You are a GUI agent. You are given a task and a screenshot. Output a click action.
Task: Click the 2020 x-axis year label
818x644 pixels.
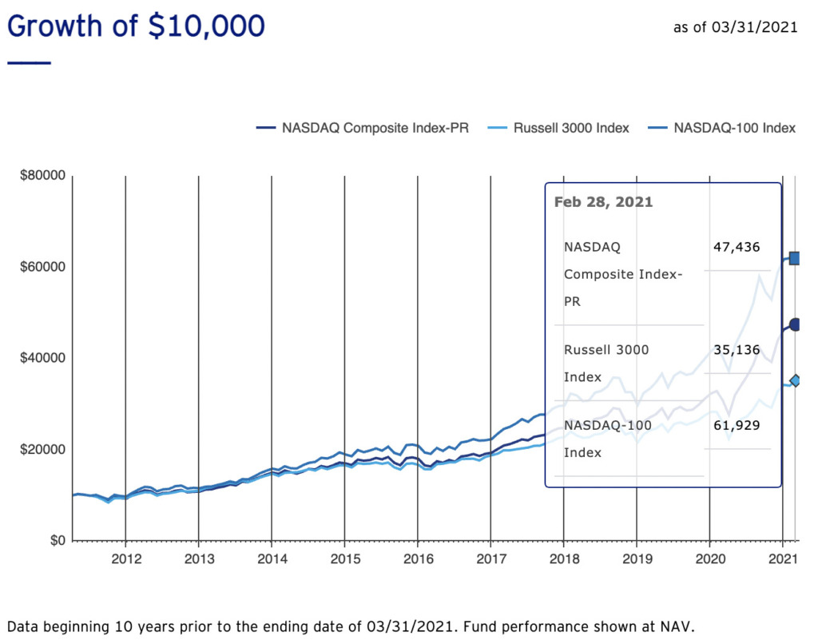point(710,558)
